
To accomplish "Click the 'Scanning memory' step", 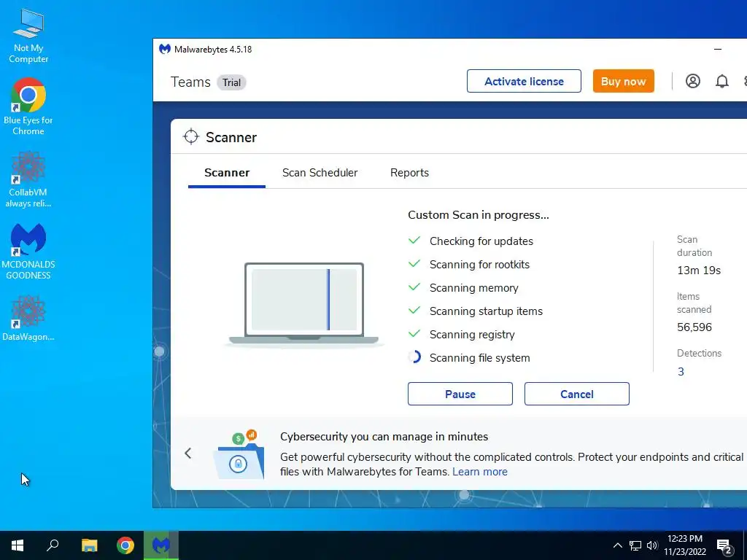I will [x=473, y=287].
